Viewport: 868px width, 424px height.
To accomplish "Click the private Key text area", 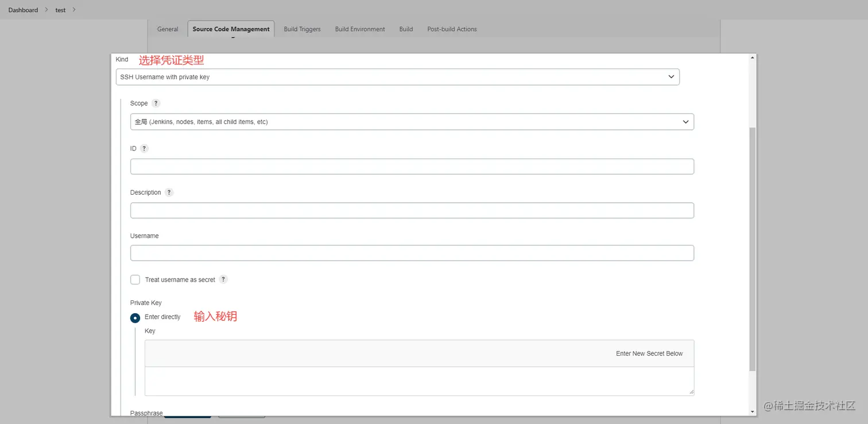I will [419, 381].
